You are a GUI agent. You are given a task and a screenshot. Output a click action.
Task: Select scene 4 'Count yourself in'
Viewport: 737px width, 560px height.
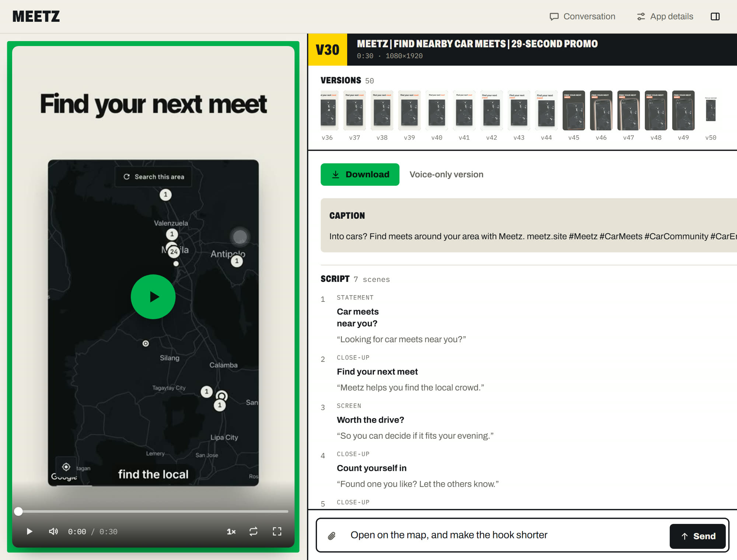(371, 468)
